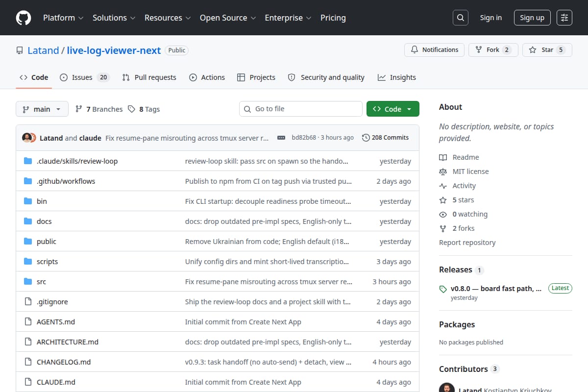This screenshot has height=392, width=588.
Task: Focus the Go to file search field
Action: tap(300, 109)
